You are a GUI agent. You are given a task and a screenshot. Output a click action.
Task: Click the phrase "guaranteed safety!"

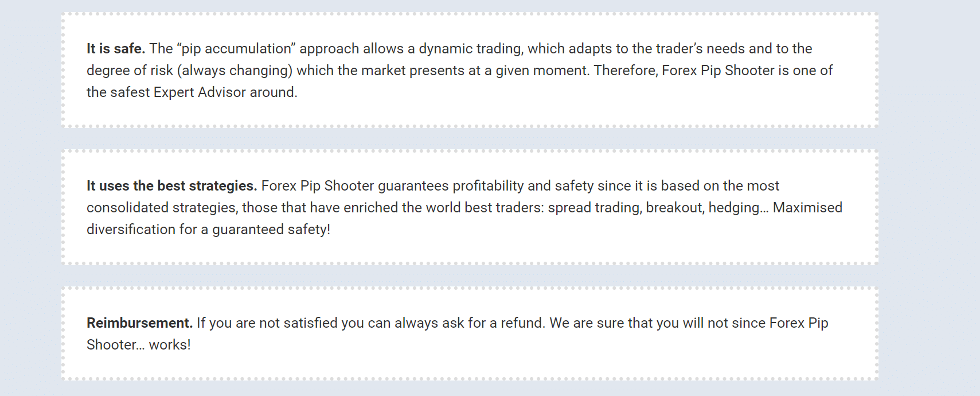pyautogui.click(x=271, y=230)
